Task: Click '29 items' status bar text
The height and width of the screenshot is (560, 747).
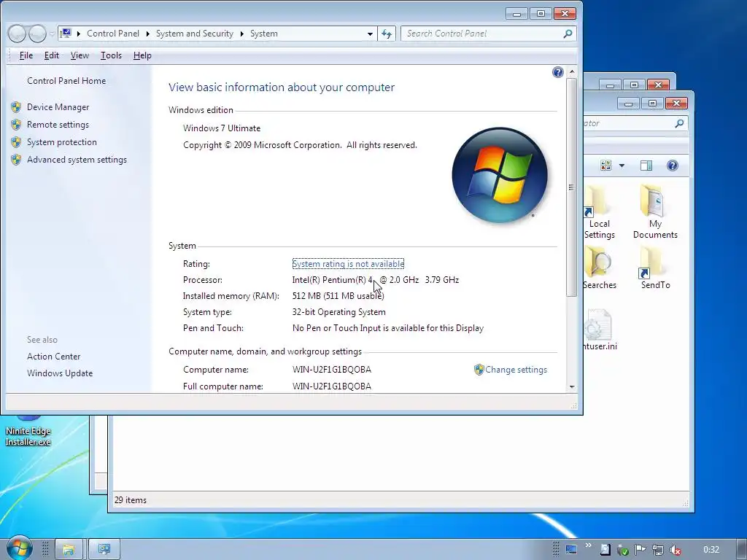Action: 131,500
